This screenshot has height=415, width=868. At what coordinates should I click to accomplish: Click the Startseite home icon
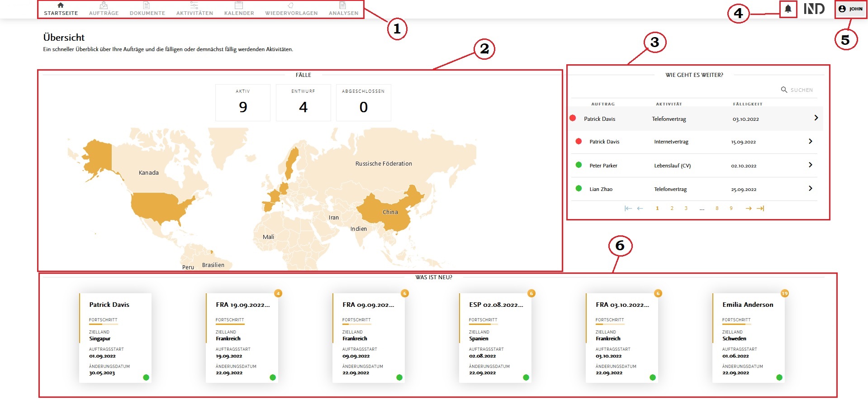coord(61,5)
